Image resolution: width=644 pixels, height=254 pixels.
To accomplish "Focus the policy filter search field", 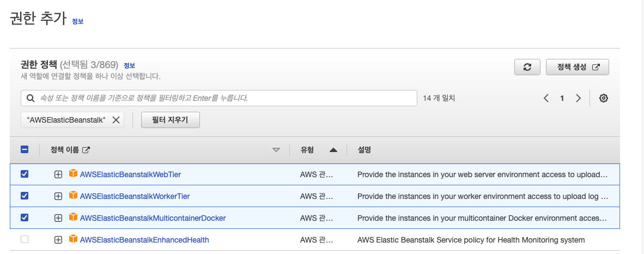I will pos(219,98).
